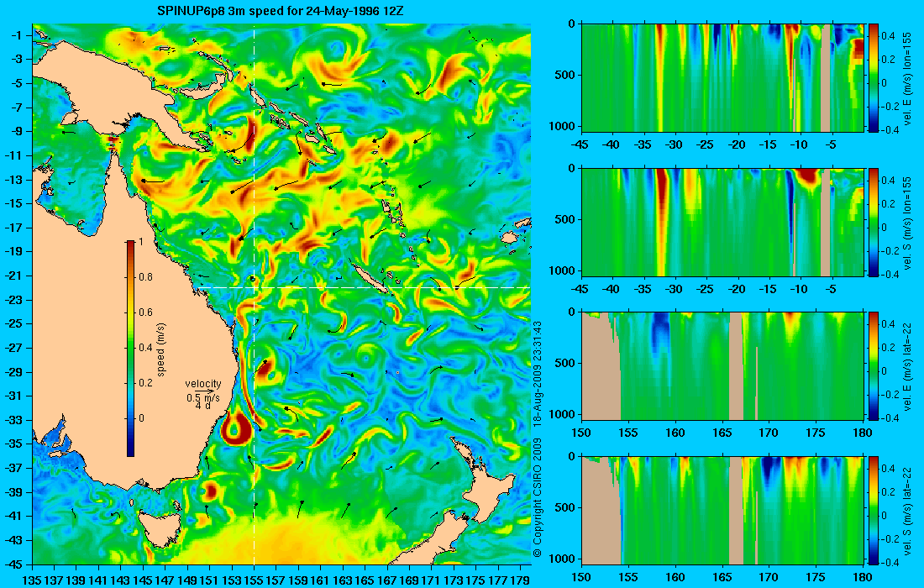Open the vel. S lat=-22 depth section plot
Viewport: 924px width, 588px height.
tap(722, 510)
